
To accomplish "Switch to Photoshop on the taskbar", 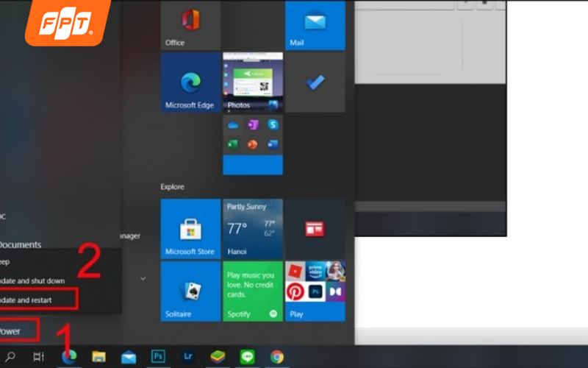I will [158, 356].
